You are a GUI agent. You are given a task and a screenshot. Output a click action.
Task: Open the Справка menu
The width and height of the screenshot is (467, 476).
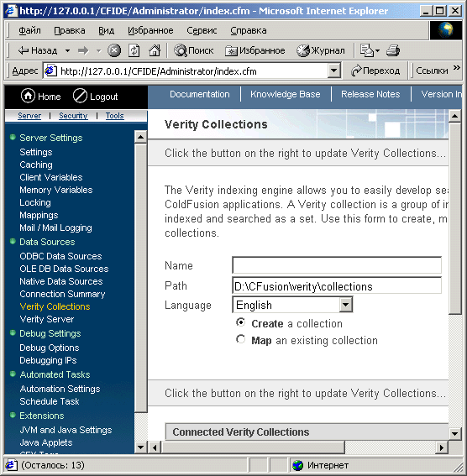click(x=249, y=30)
